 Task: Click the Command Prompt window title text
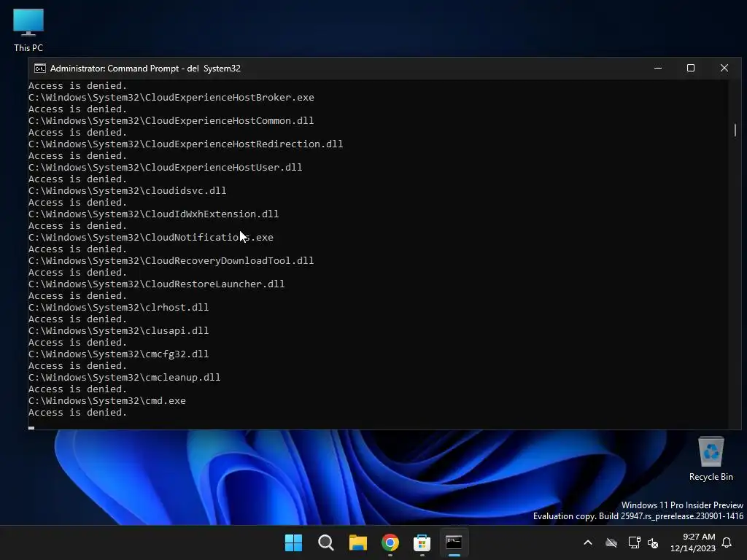click(x=145, y=69)
